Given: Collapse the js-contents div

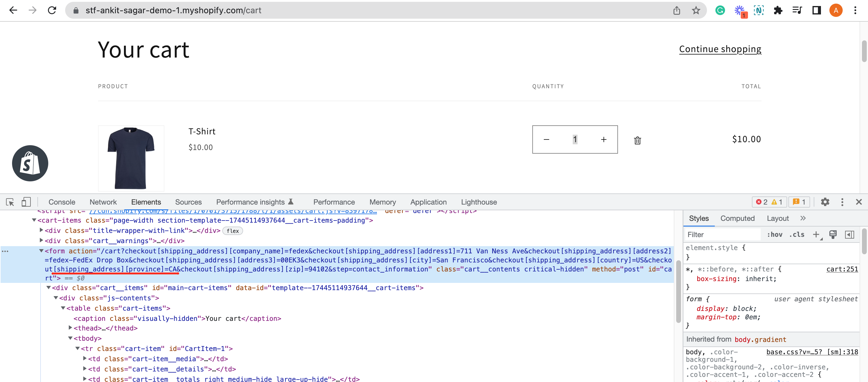Looking at the screenshot, I should click(x=56, y=298).
